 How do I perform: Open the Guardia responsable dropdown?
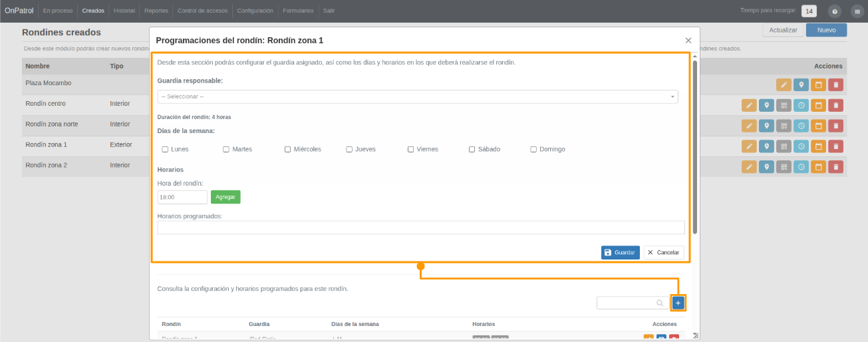(418, 96)
